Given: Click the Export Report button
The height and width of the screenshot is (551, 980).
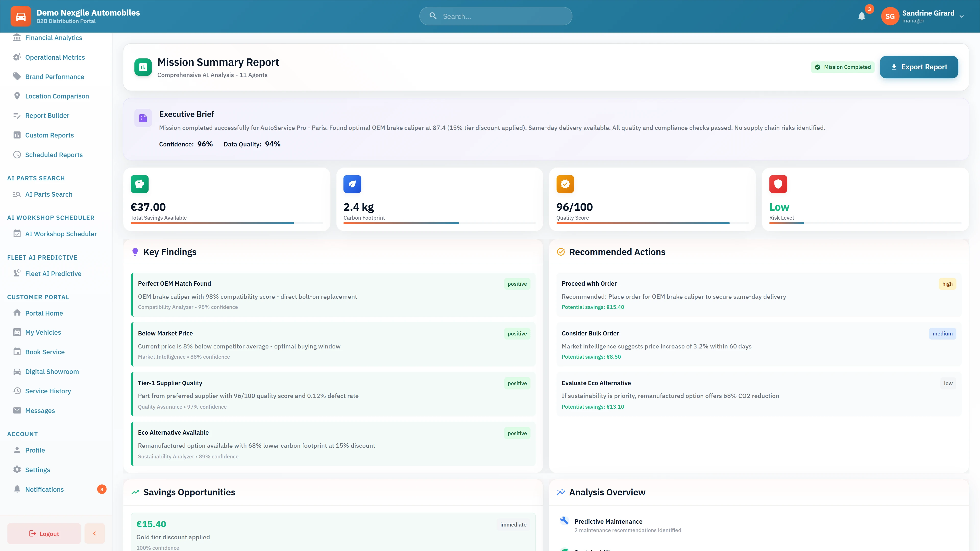Looking at the screenshot, I should pyautogui.click(x=919, y=67).
